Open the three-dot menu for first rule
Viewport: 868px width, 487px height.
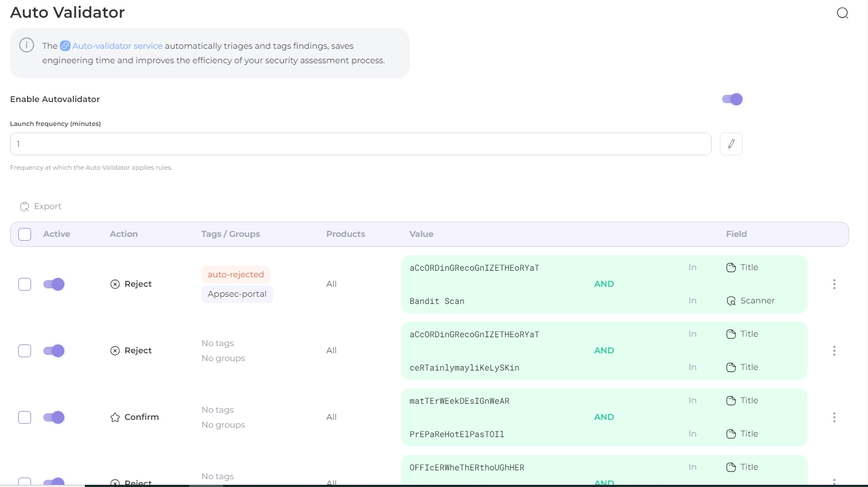point(834,284)
